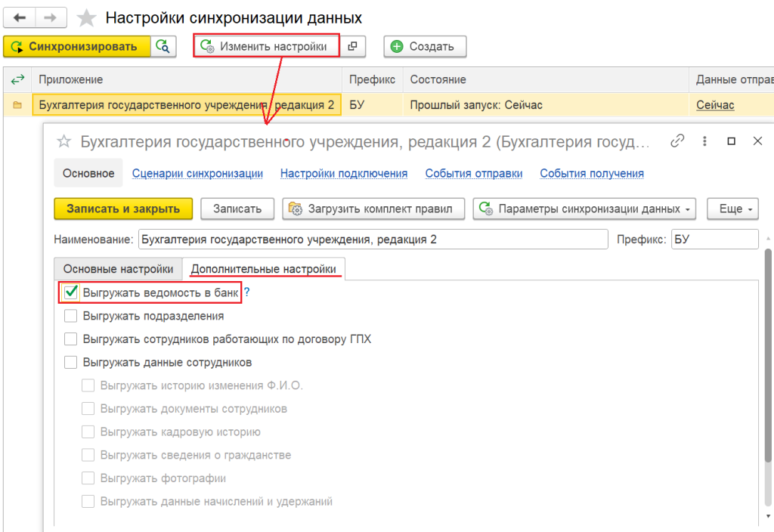Expand the Еще menu

point(732,209)
